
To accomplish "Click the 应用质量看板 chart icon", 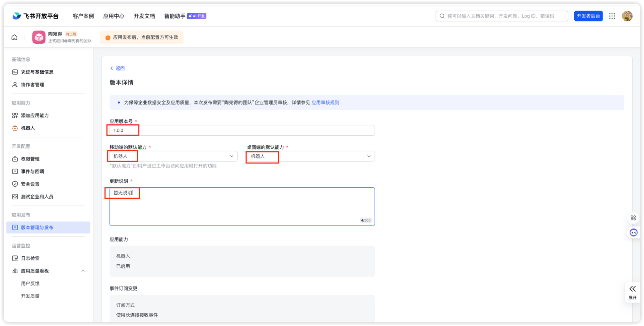I will point(15,271).
